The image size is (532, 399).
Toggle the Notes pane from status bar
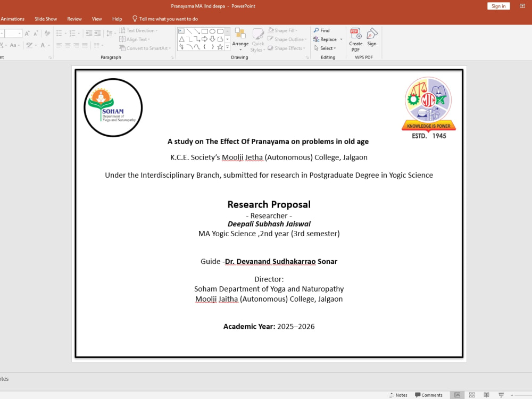tap(398, 395)
